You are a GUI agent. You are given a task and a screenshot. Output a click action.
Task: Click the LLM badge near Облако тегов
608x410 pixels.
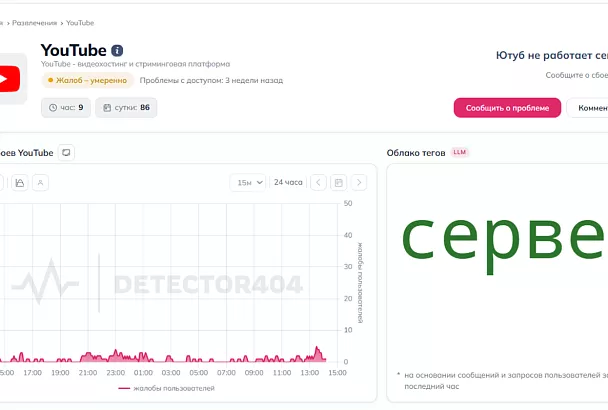(459, 152)
